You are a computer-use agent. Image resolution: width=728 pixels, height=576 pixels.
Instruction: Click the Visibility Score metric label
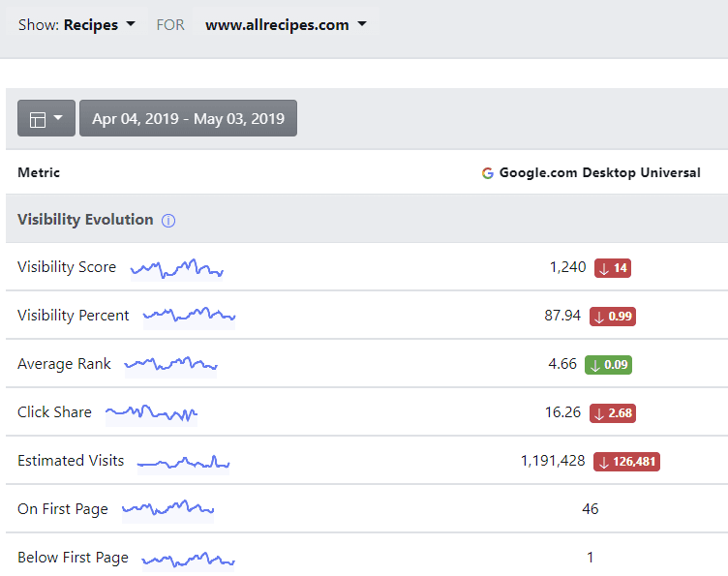coord(67,267)
